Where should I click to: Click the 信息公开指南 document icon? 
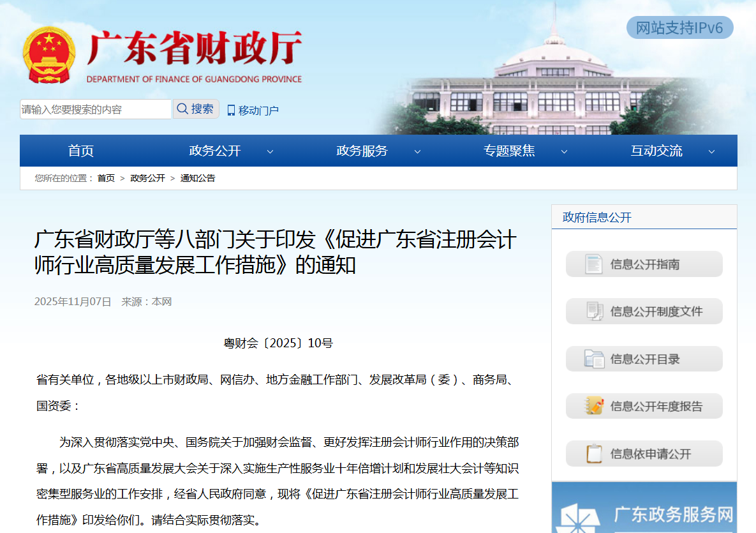pos(594,264)
